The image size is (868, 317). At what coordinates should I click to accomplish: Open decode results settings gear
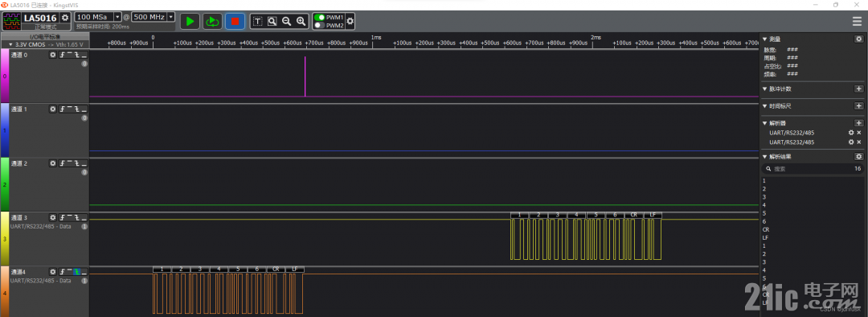point(858,157)
